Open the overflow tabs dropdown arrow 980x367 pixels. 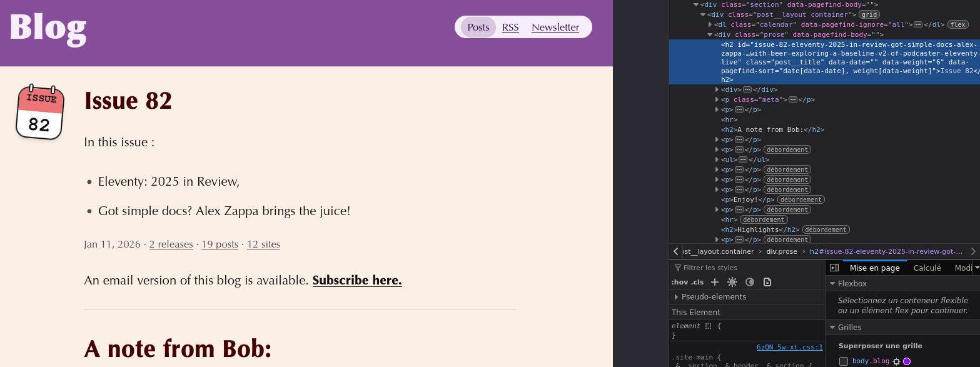(x=976, y=268)
